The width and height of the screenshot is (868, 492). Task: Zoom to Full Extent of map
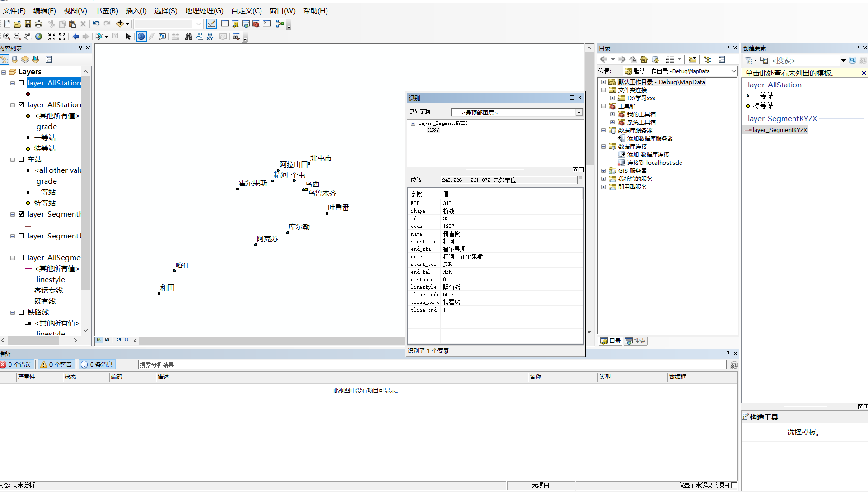[38, 36]
